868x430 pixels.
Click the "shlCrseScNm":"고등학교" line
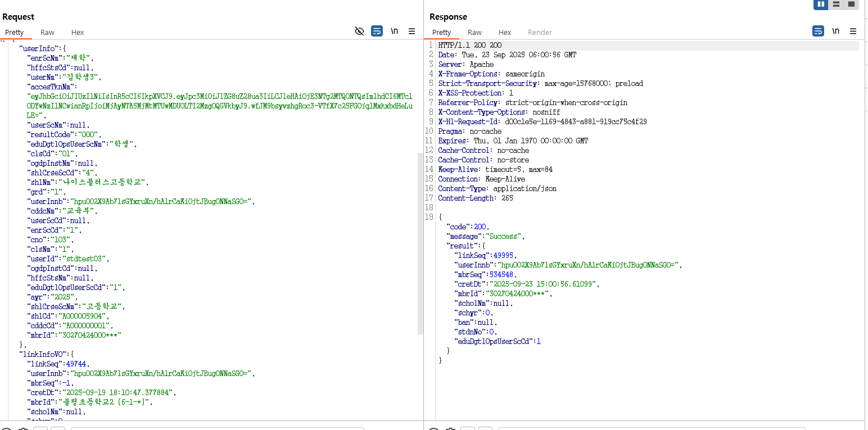click(77, 306)
